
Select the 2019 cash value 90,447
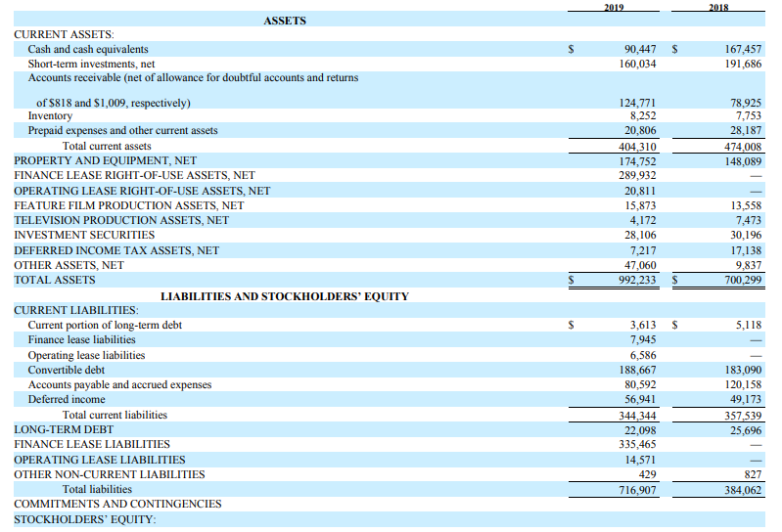pyautogui.click(x=640, y=49)
